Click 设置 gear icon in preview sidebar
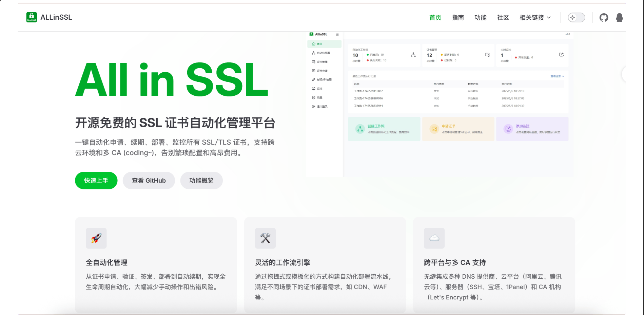The image size is (644, 315). point(314,97)
